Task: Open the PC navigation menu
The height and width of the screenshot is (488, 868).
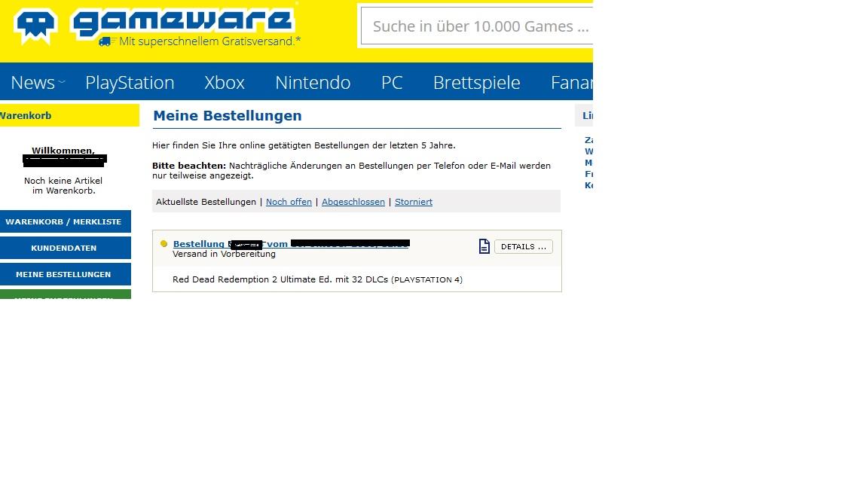Action: [391, 82]
